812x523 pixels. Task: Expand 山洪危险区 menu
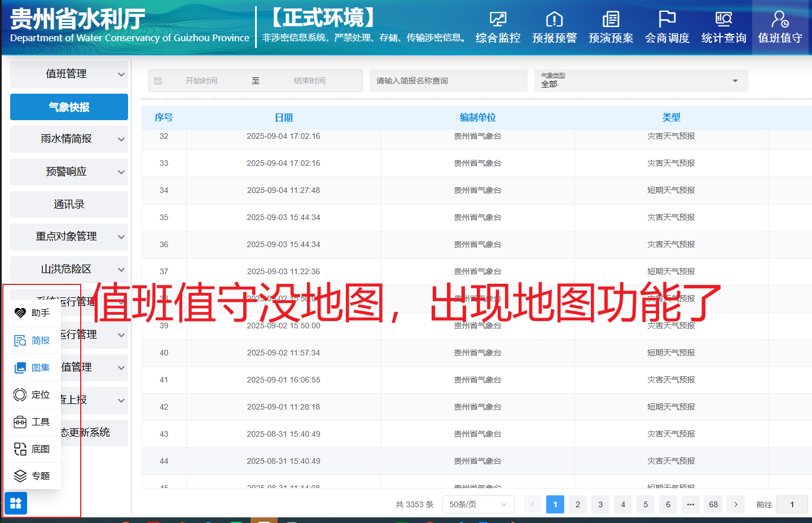(69, 269)
